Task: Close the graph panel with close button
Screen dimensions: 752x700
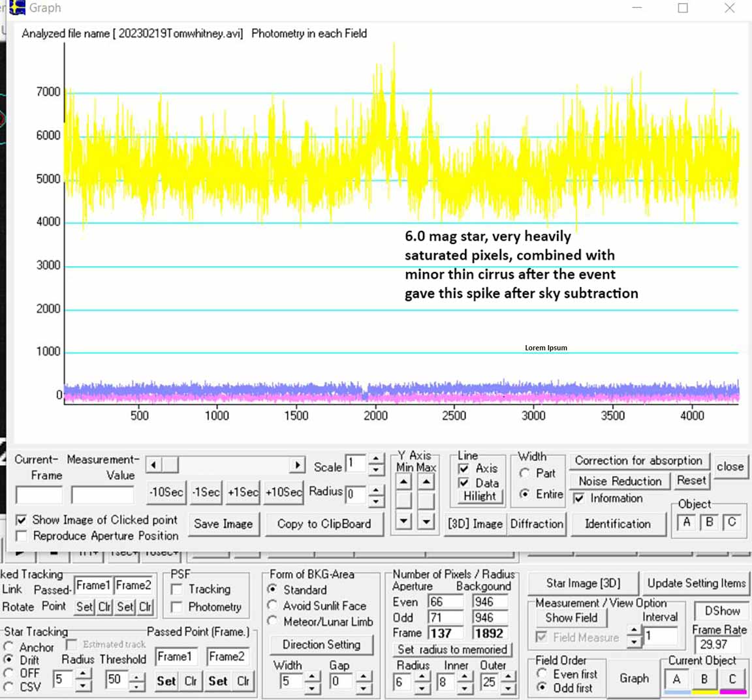Action: [x=730, y=466]
